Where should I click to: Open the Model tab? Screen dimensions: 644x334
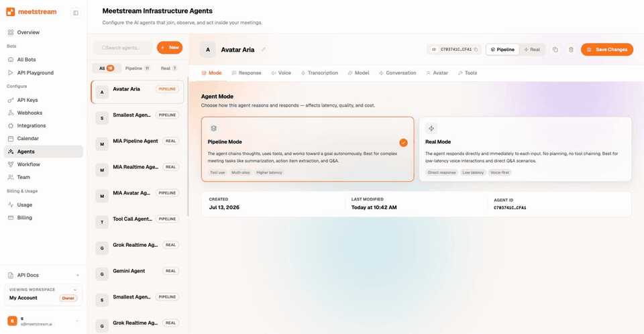click(358, 72)
